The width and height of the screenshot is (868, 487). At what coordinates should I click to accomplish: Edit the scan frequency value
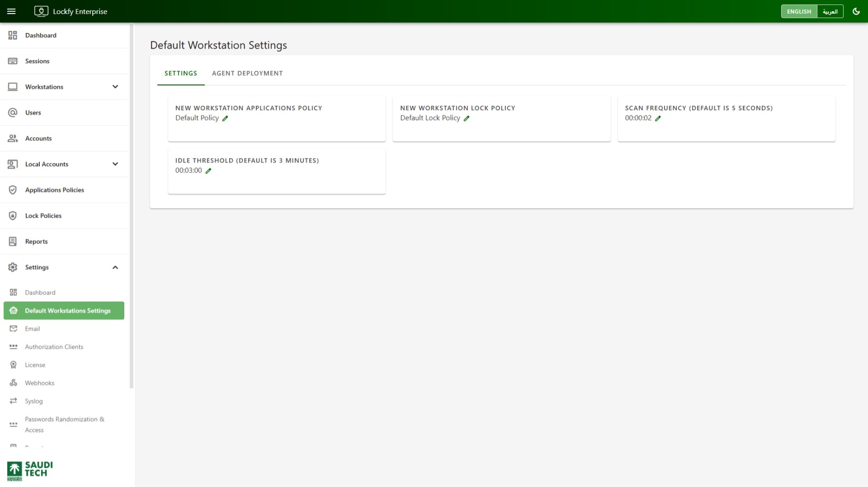pos(658,118)
